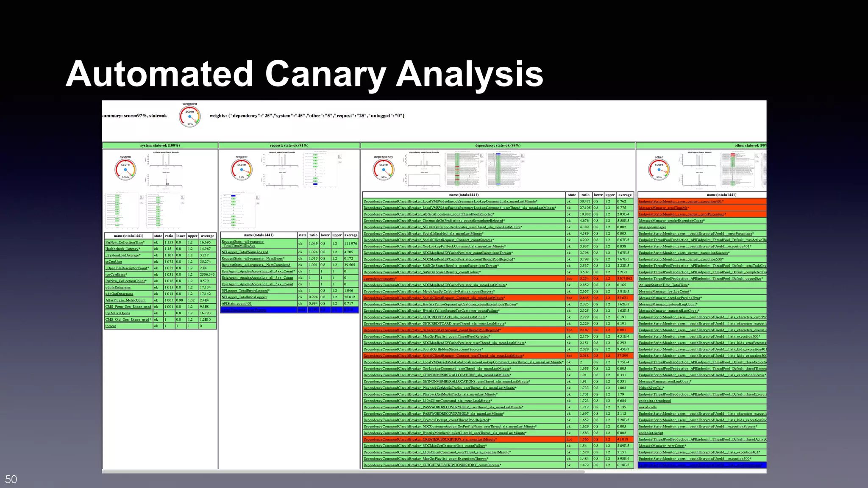This screenshot has height=488, width=868.
Task: Open the RequestStats _TotalTimeMillisAvg link
Action: tap(243, 244)
